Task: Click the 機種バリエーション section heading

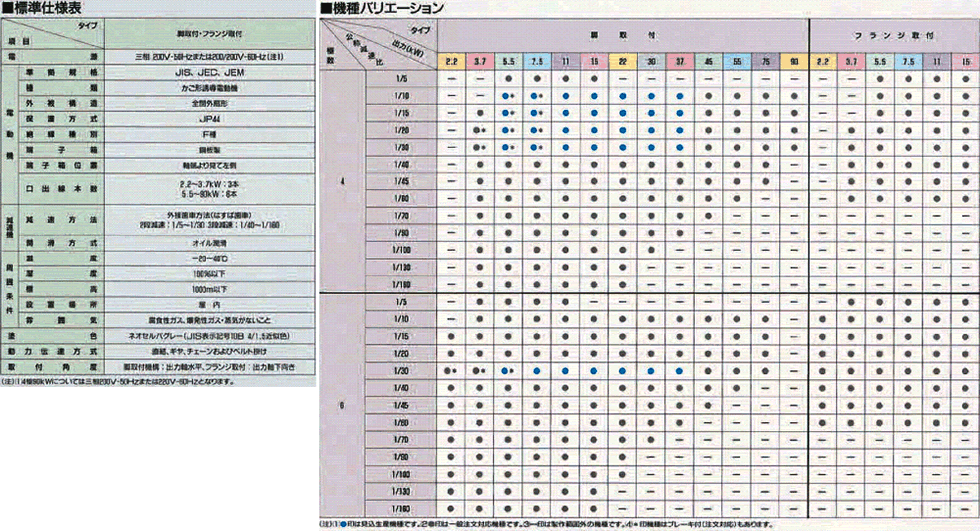Action: click(387, 8)
